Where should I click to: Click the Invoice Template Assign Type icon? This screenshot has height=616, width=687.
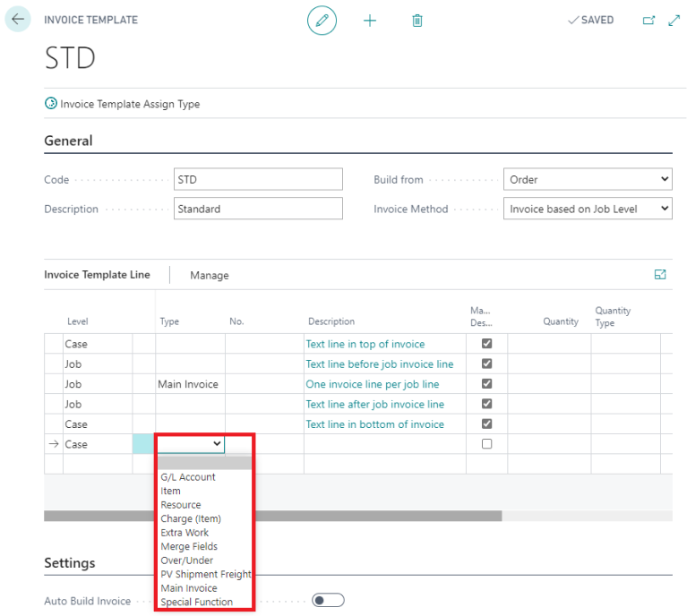51,103
